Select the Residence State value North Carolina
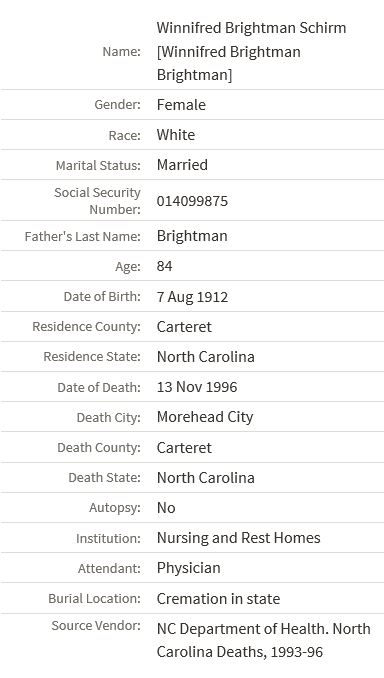This screenshot has height=678, width=384. (x=205, y=357)
